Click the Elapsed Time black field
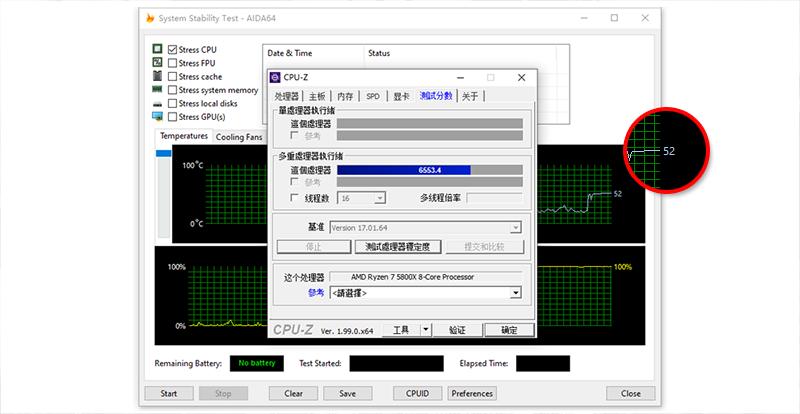The image size is (800, 414). [x=543, y=363]
